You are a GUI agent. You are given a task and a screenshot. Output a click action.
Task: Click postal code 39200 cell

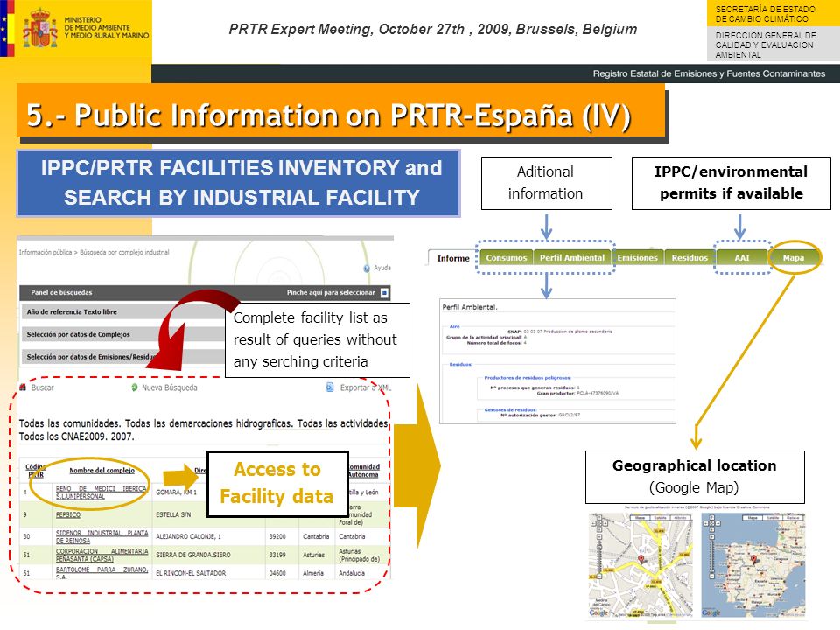277,536
